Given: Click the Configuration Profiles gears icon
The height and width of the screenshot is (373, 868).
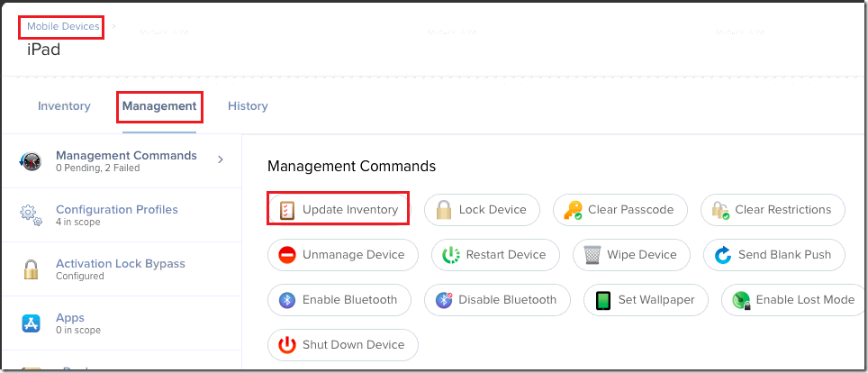Looking at the screenshot, I should 31,215.
